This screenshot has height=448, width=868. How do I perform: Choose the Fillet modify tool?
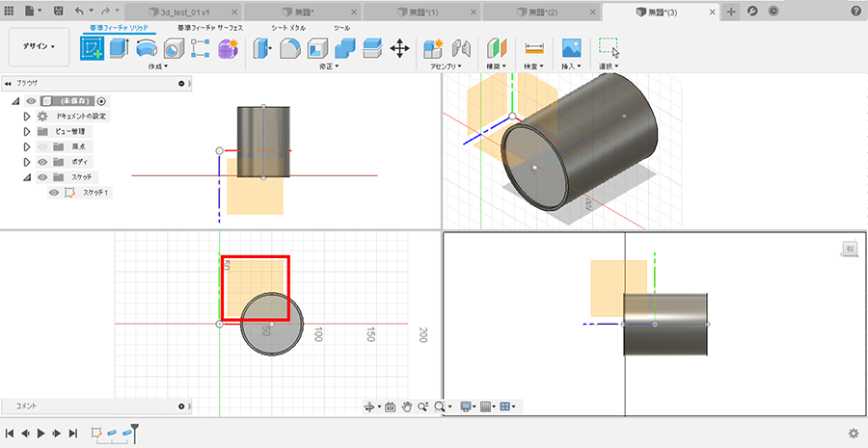[290, 48]
